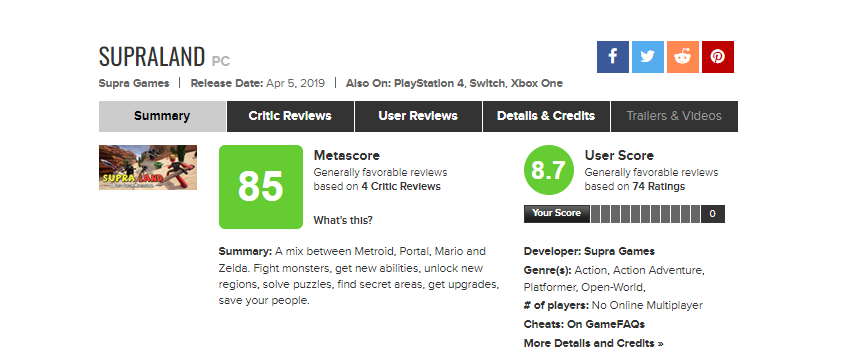Viewport: 855px width, 364px height.
Task: Open the User Reviews tab
Action: [x=418, y=116]
